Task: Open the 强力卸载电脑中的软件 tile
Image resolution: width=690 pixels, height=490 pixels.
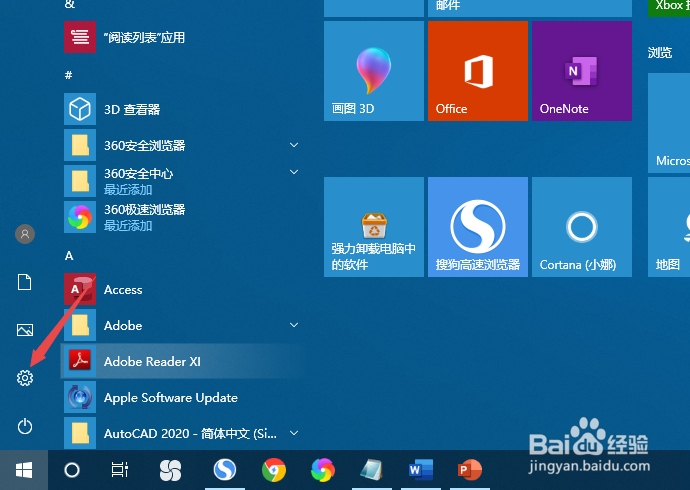Action: [374, 227]
